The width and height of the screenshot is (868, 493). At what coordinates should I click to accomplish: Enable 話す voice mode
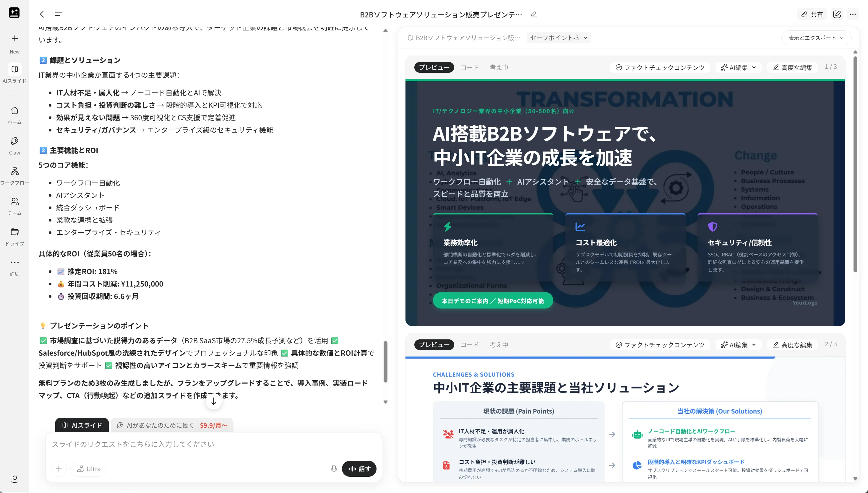click(x=359, y=468)
